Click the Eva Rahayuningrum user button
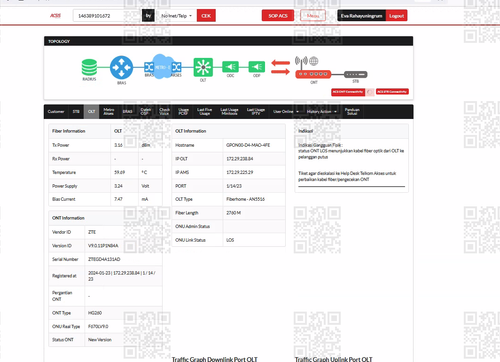Image resolution: width=500 pixels, height=362 pixels. tap(361, 16)
